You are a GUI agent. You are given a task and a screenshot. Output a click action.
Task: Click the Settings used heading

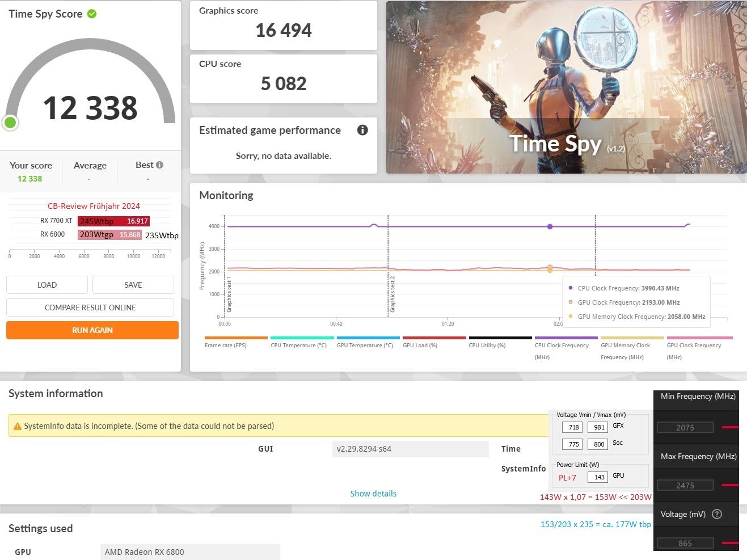coord(40,528)
